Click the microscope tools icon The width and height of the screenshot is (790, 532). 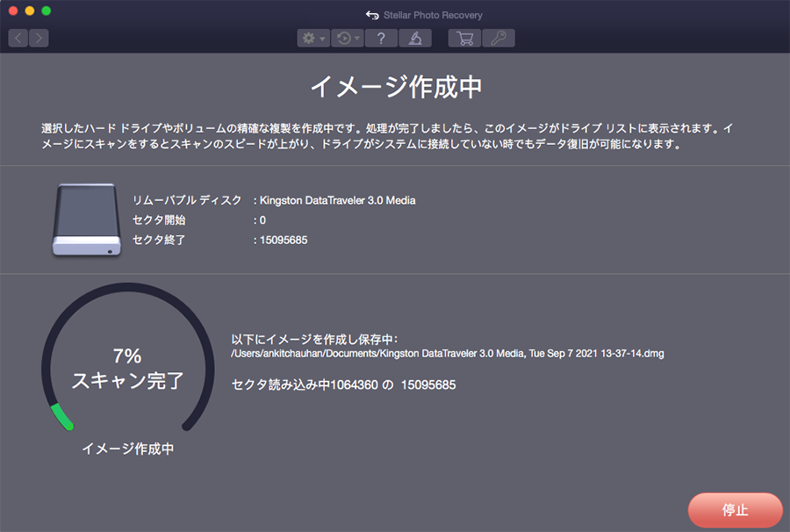point(415,38)
